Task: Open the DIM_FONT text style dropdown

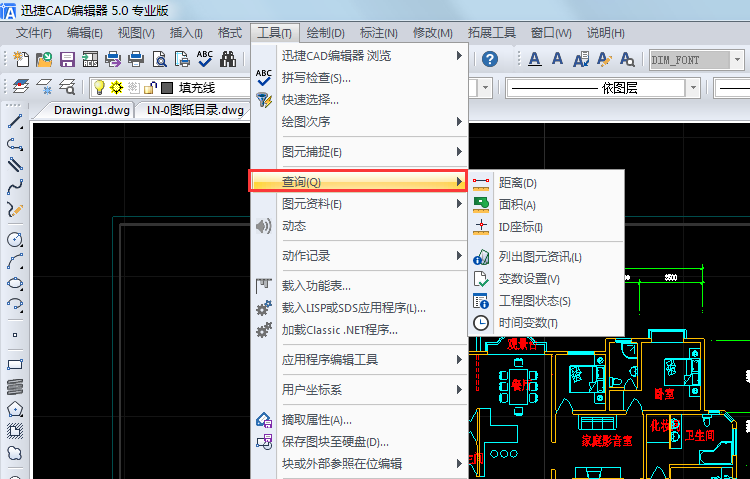Action: (x=737, y=60)
